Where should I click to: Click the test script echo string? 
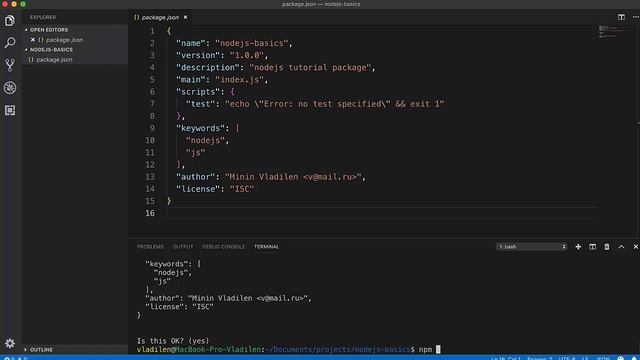point(334,104)
